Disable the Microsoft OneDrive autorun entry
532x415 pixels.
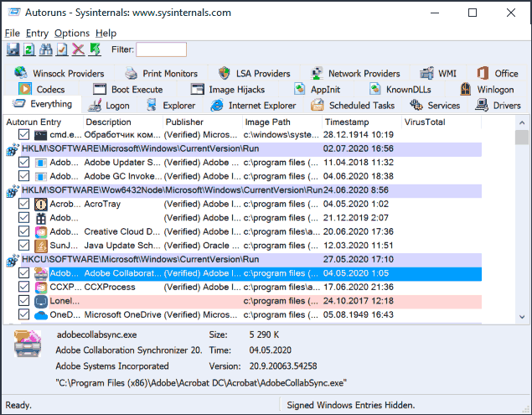tap(23, 315)
